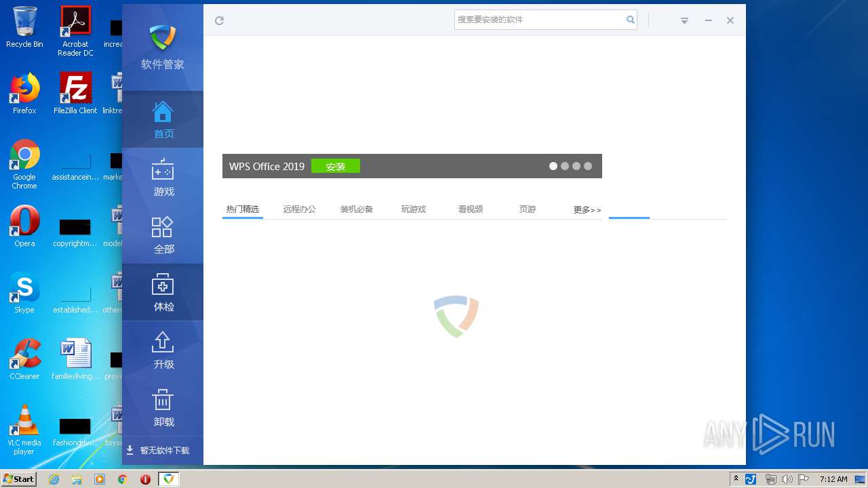Image resolution: width=868 pixels, height=488 pixels.
Task: Open the 首页 home section
Action: tap(163, 120)
